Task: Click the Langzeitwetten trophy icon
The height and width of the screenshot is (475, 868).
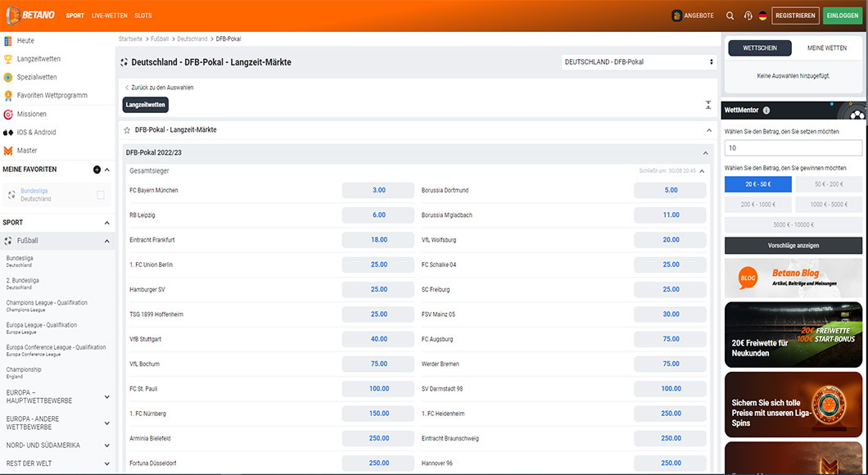Action: coord(7,59)
